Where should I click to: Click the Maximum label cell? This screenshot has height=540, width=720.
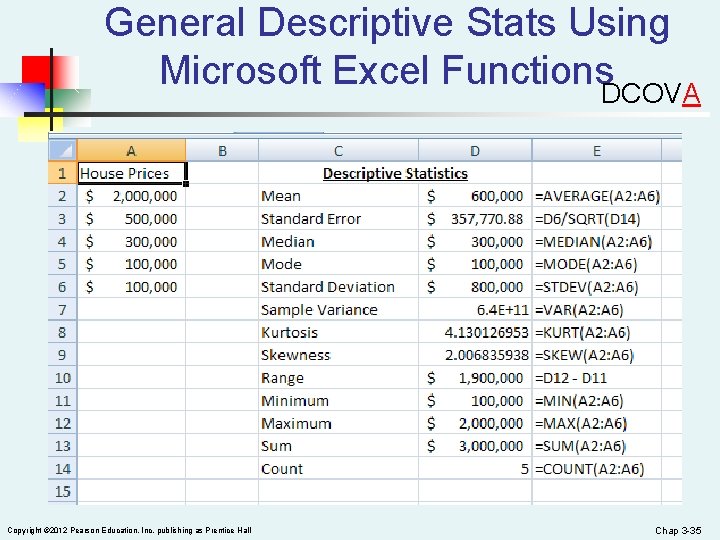[x=338, y=423]
